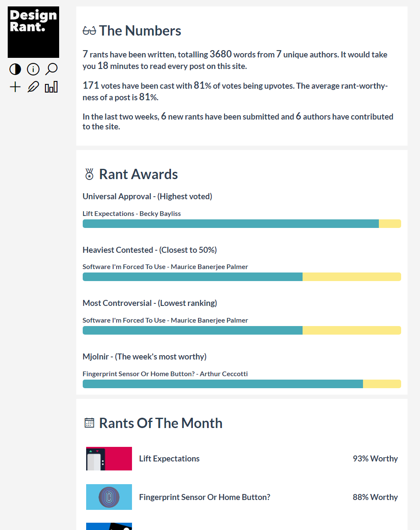Click the feather pen writing icon
This screenshot has height=530, width=420.
coord(33,87)
